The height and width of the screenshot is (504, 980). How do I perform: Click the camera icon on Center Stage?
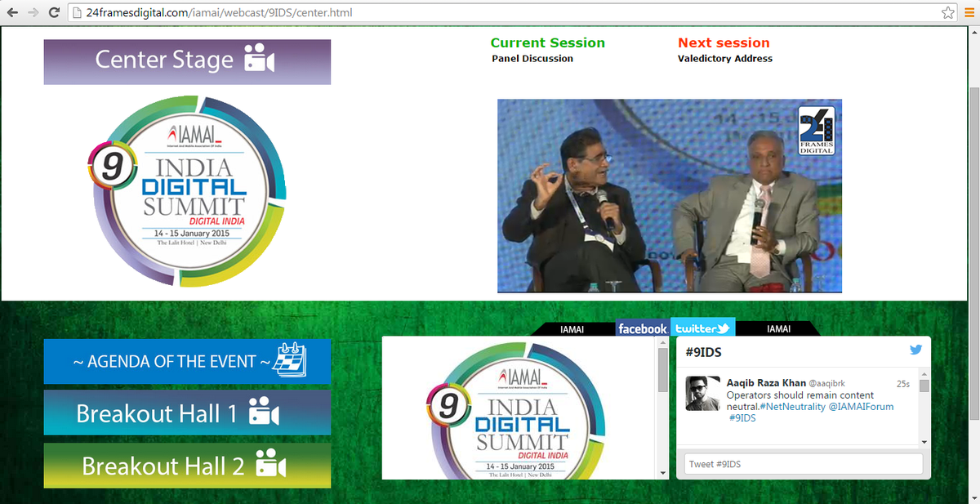click(260, 60)
